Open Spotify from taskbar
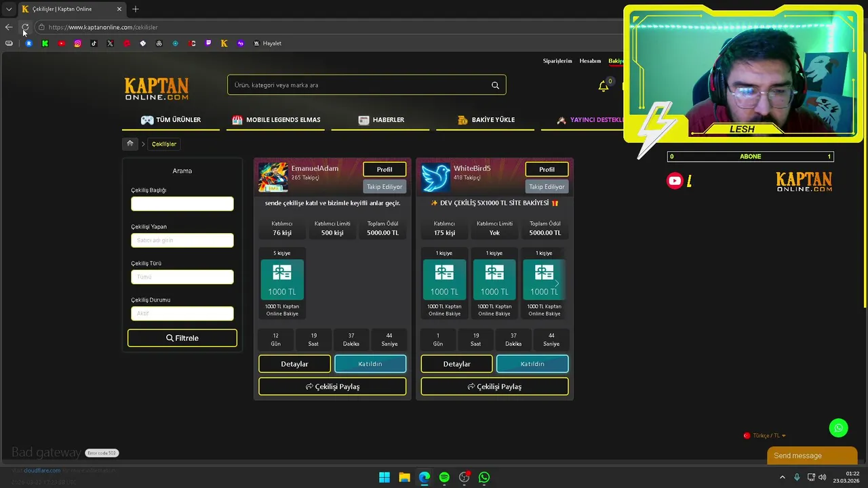Screen dimensions: 868x488 444,477
